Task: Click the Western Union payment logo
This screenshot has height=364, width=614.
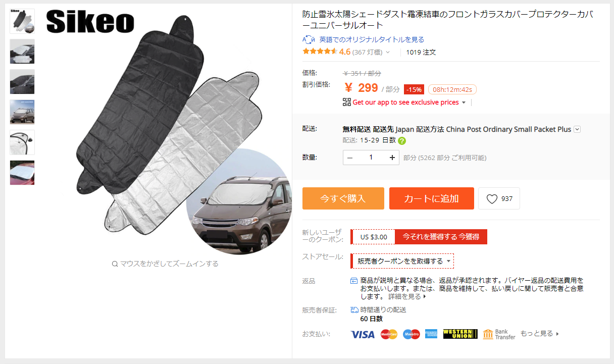Action: [x=460, y=334]
